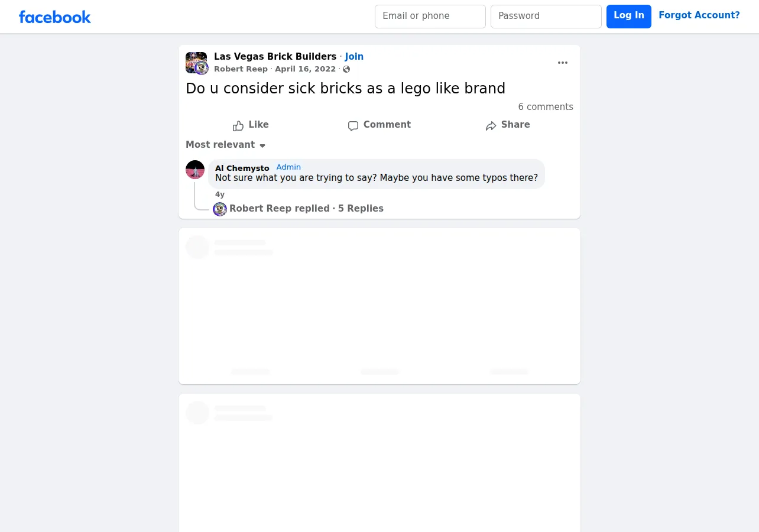Click the public globe privacy icon
This screenshot has width=759, height=532.
tap(346, 69)
